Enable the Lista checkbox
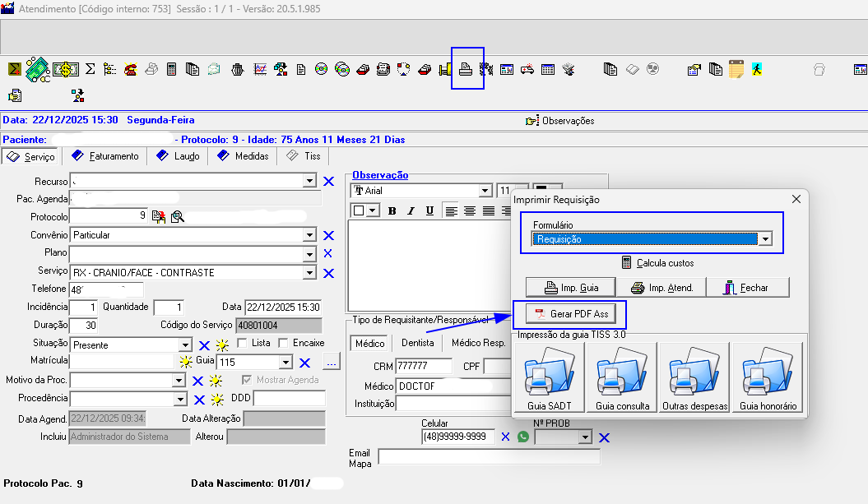This screenshot has height=504, width=868. [242, 343]
